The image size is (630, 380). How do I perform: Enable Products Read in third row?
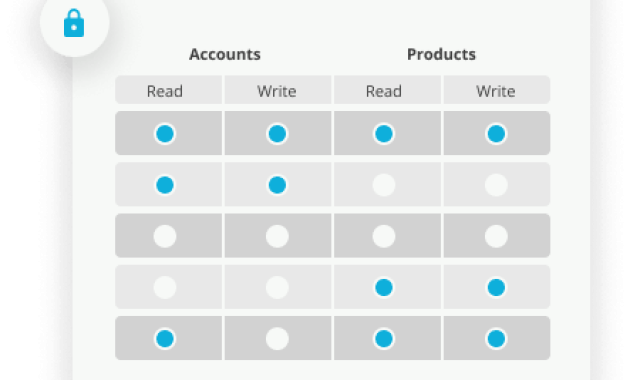pos(384,236)
